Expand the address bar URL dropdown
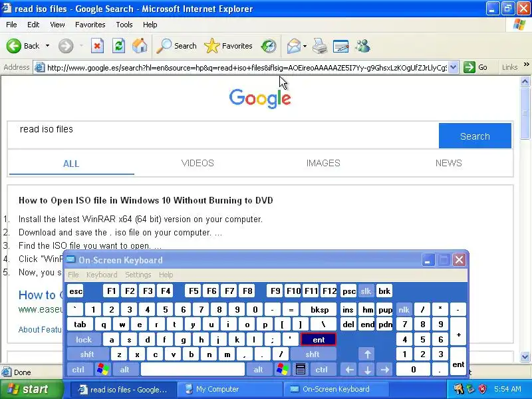532x399 pixels. point(454,67)
